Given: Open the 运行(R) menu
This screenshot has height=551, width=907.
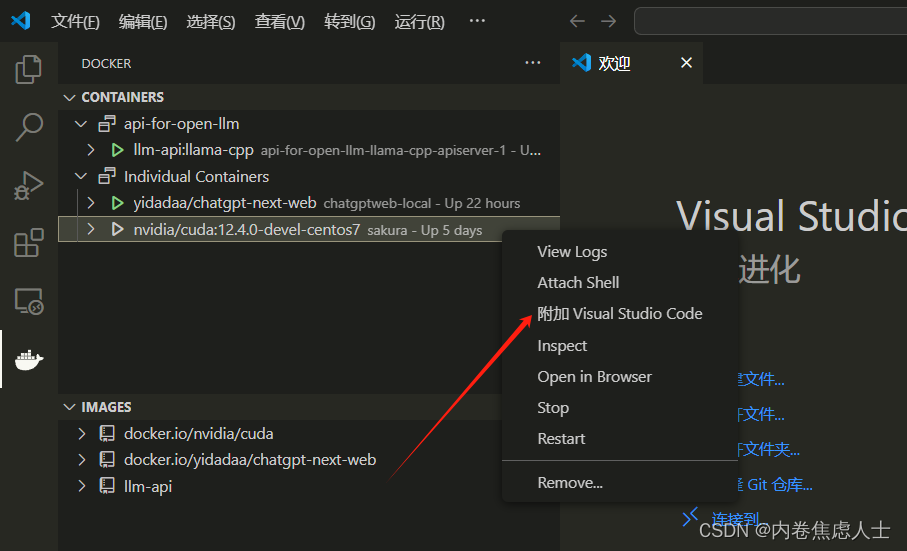Looking at the screenshot, I should tap(419, 22).
